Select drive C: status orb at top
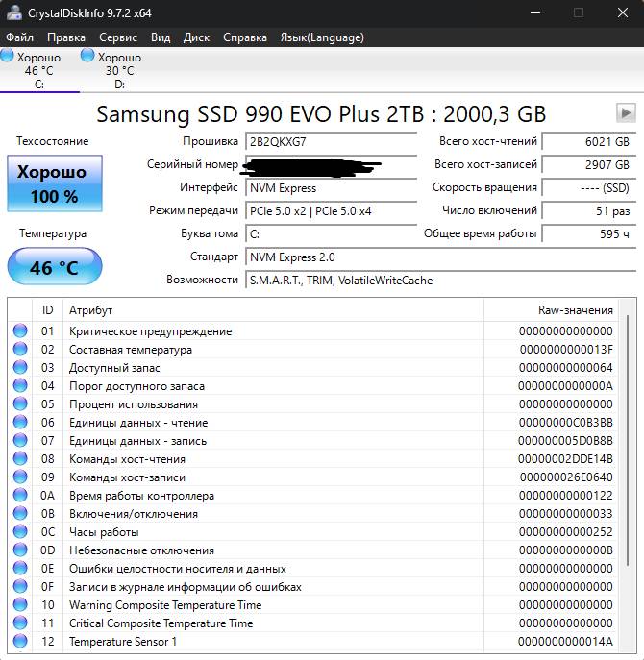 tap(8, 57)
